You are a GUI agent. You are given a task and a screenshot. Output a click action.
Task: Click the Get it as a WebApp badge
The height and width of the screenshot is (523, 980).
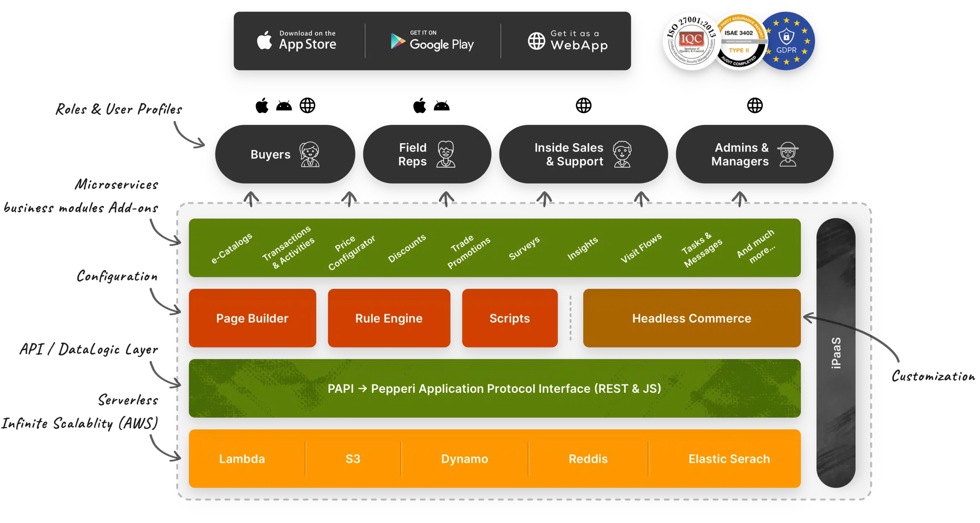tap(568, 41)
